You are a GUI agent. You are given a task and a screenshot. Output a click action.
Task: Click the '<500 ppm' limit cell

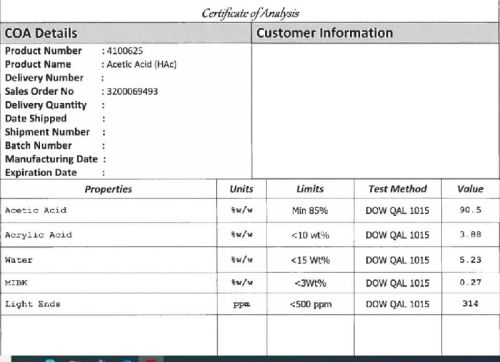tap(311, 304)
